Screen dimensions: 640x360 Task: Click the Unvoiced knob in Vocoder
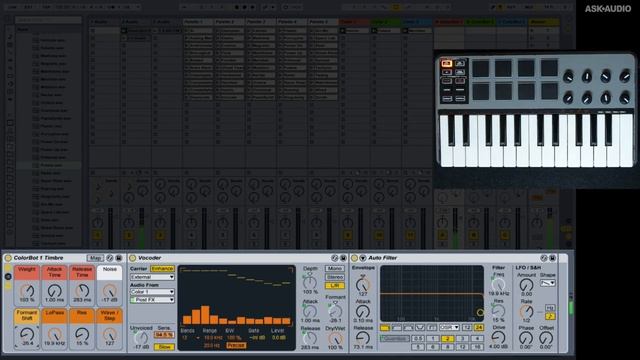pos(141,338)
